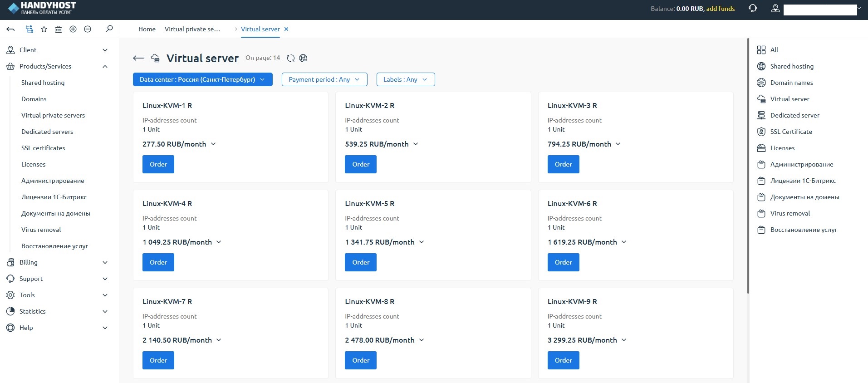
Task: Switch to the Home tab
Action: tap(147, 29)
